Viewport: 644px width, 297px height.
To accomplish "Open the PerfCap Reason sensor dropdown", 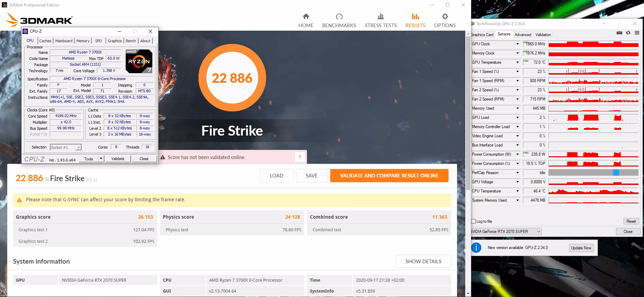I will 517,173.
